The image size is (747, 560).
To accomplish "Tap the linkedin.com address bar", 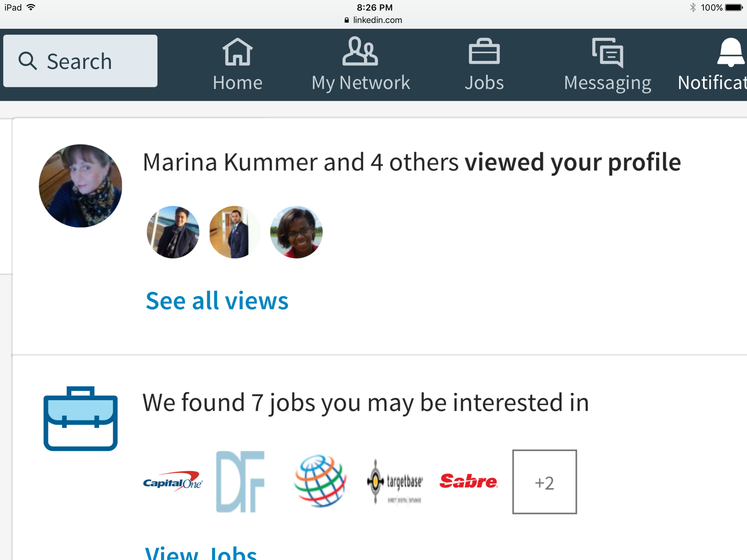I will (373, 20).
